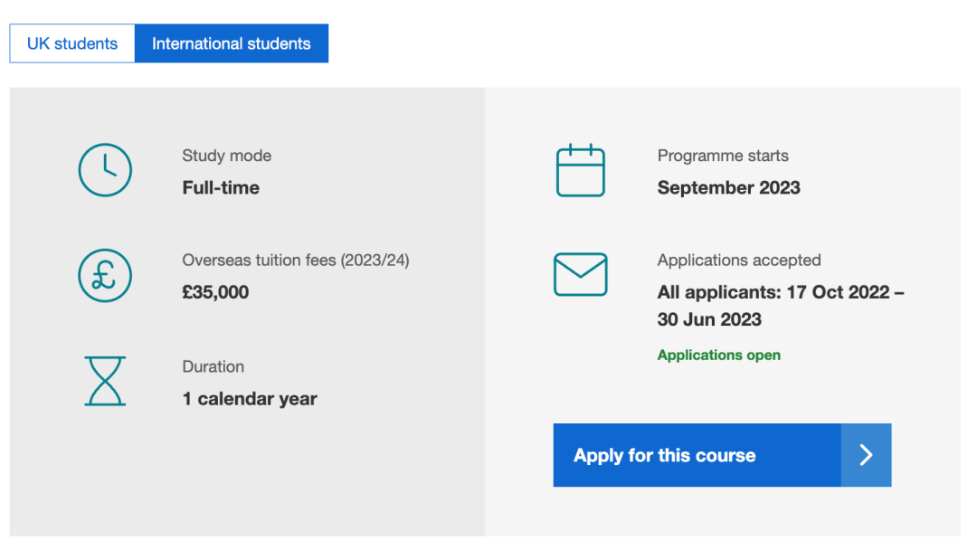Click the clock icon beside Study mode
The width and height of the screenshot is (977, 560).
pyautogui.click(x=105, y=170)
